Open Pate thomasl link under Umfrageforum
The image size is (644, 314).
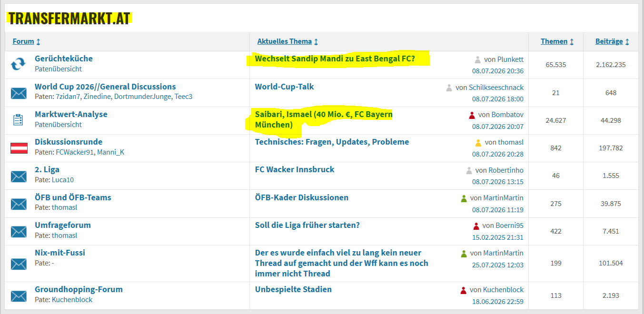(64, 235)
